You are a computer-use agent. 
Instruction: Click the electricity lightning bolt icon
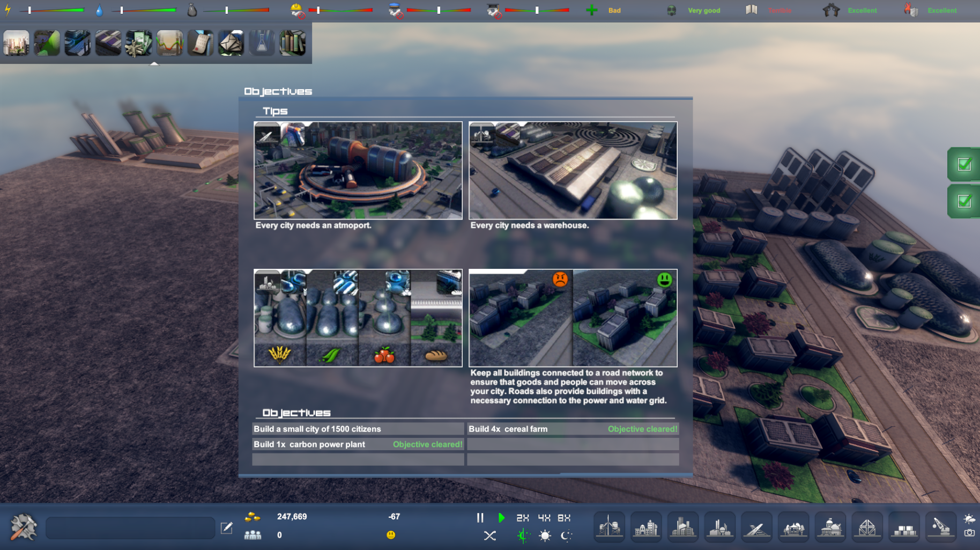8,10
